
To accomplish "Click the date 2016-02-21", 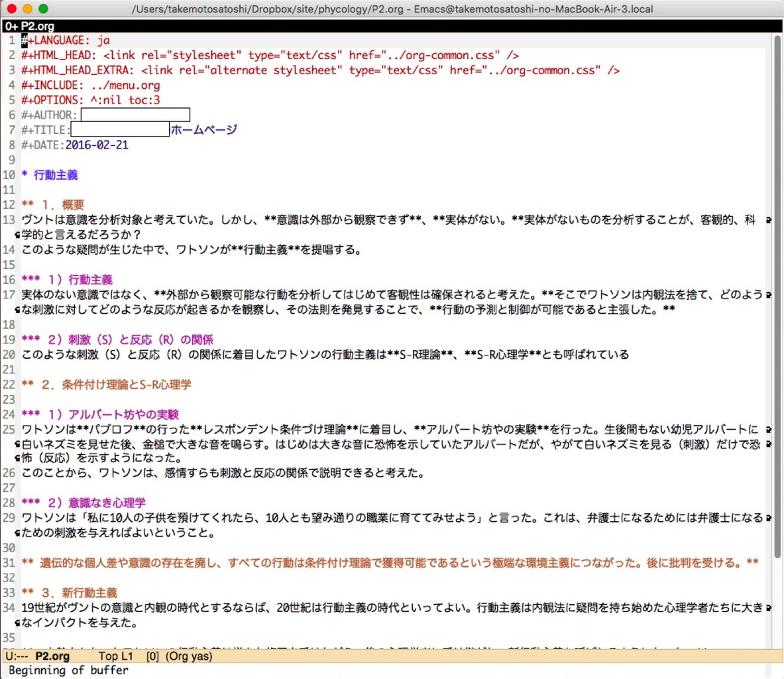I will (97, 145).
